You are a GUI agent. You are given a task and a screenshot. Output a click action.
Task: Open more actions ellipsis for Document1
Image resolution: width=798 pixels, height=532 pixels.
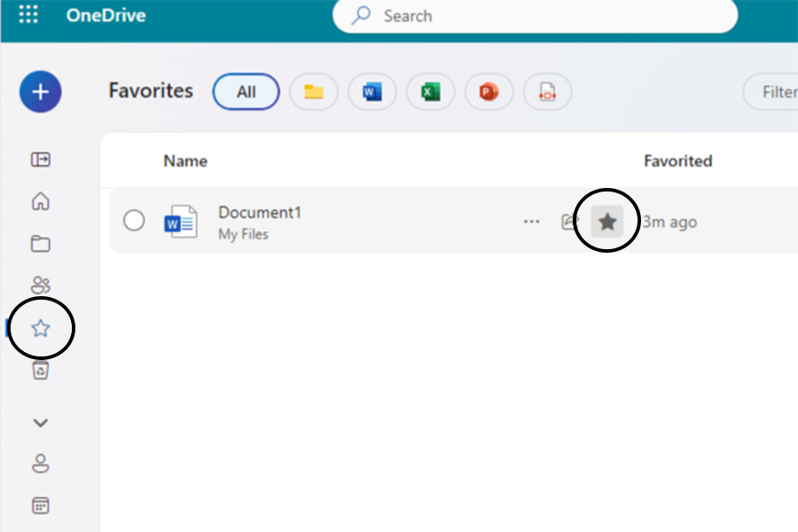point(531,222)
